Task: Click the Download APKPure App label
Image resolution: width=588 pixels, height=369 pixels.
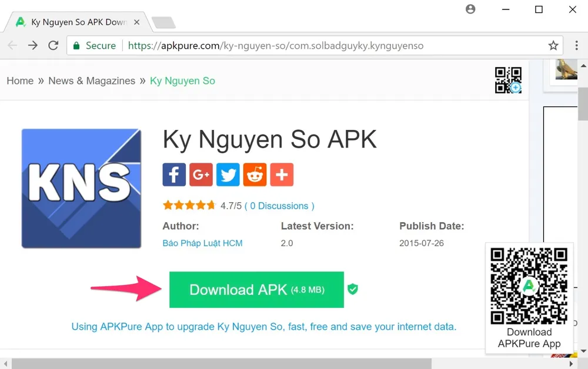Action: 529,338
